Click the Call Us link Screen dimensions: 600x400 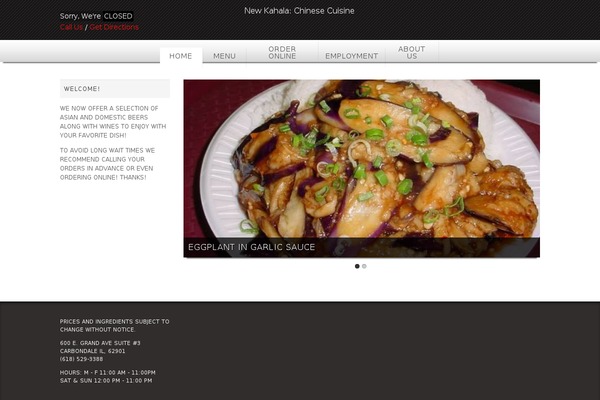click(71, 27)
